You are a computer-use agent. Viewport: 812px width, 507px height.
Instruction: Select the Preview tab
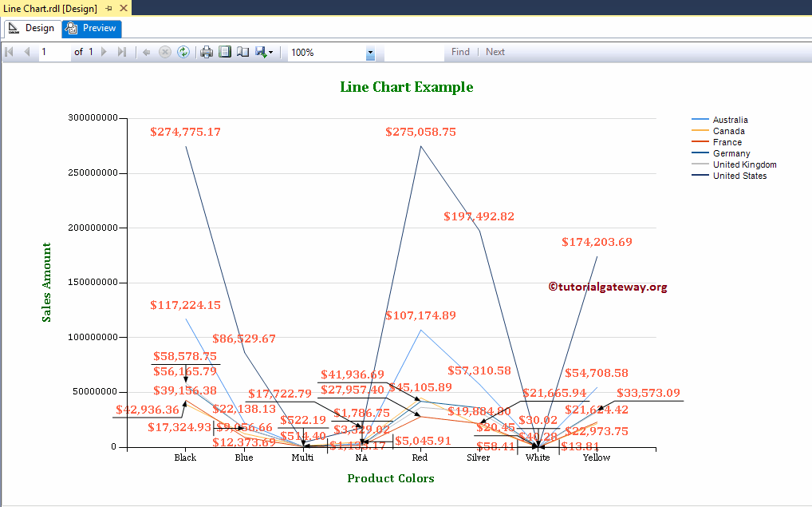pyautogui.click(x=91, y=28)
